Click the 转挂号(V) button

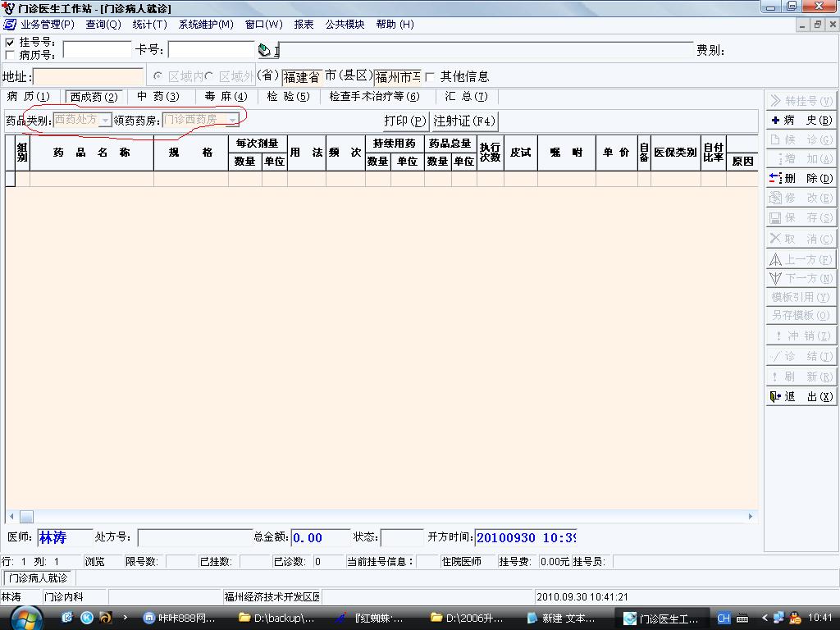pos(801,101)
